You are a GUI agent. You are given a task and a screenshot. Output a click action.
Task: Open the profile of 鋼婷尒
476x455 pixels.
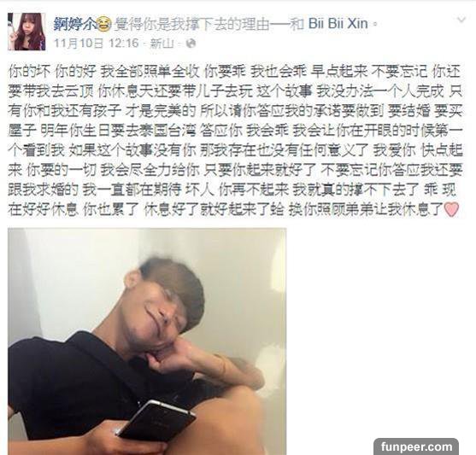(x=74, y=24)
